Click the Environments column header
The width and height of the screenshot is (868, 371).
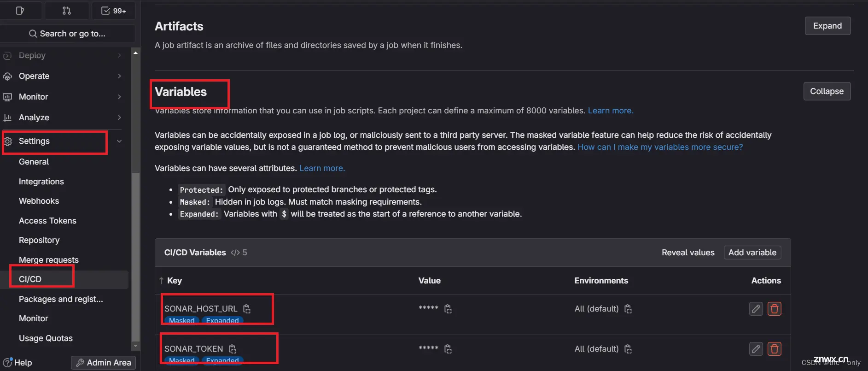(x=601, y=281)
